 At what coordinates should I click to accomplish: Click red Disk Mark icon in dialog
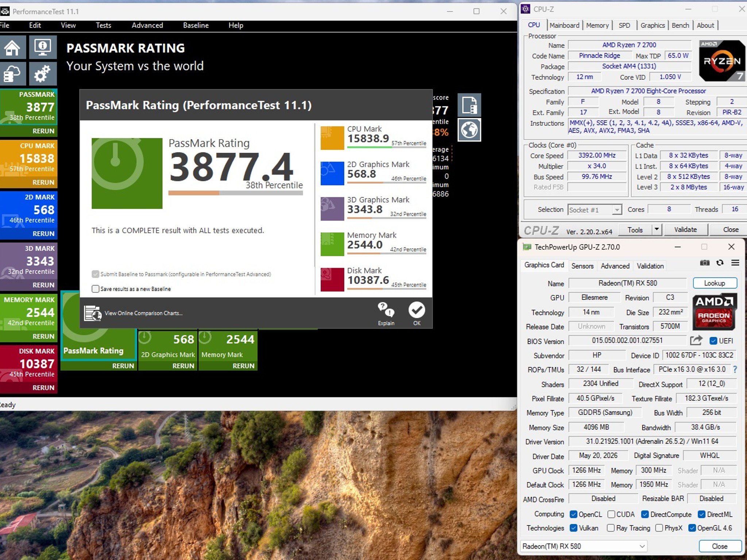pos(332,279)
